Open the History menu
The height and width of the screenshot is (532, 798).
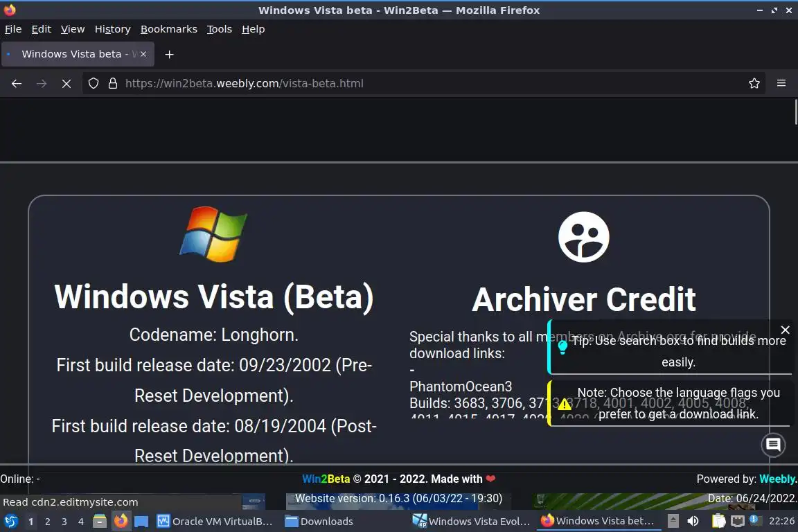(112, 29)
